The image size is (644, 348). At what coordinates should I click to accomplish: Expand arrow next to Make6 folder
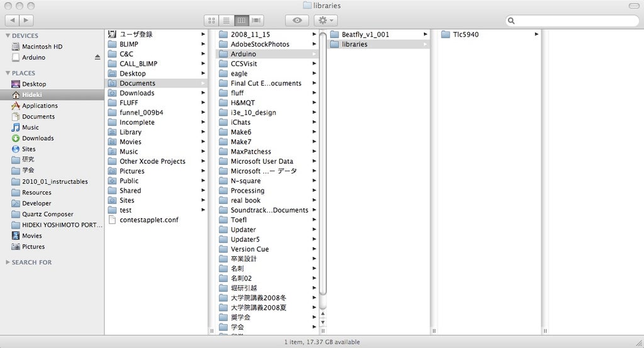tap(314, 132)
